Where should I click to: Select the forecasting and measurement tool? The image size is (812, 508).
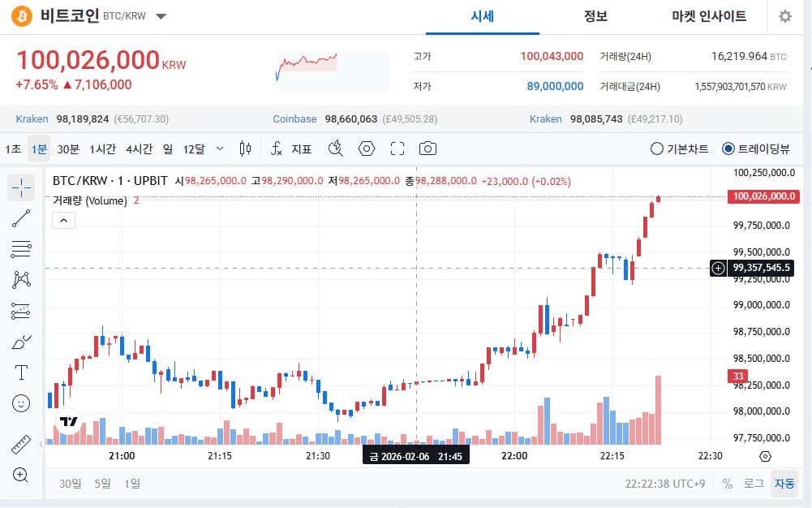(21, 311)
